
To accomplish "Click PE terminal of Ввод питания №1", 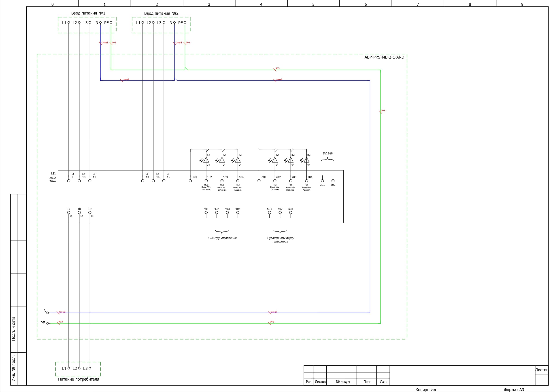I will 111,23.
